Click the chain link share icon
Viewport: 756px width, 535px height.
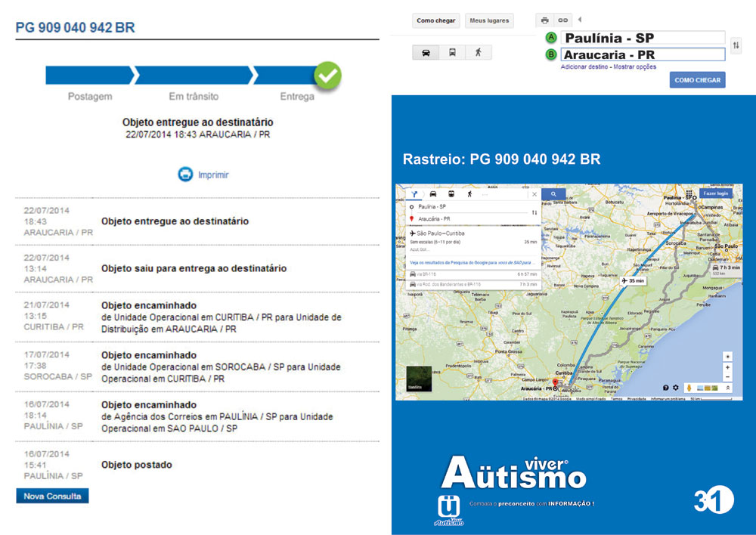(563, 20)
